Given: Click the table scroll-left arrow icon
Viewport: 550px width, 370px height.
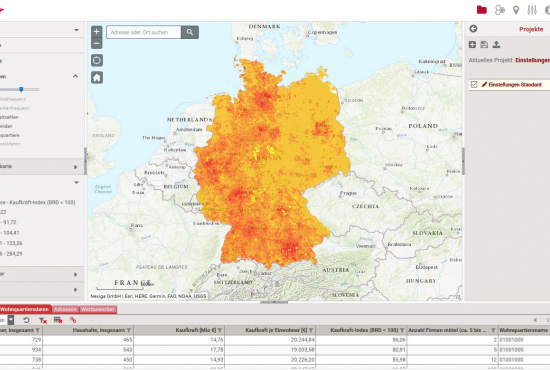Looking at the screenshot, I should point(535,320).
